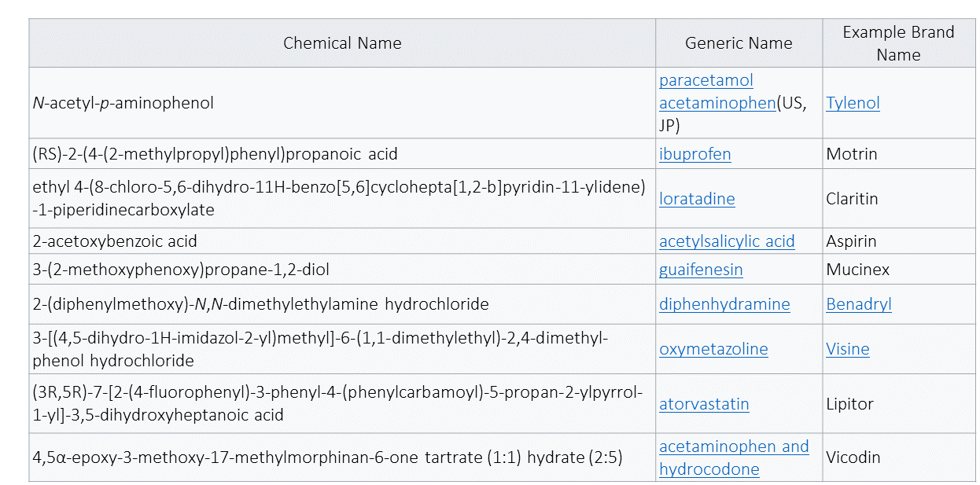The height and width of the screenshot is (485, 980).
Task: Follow the diphenhydramine link
Action: point(724,304)
